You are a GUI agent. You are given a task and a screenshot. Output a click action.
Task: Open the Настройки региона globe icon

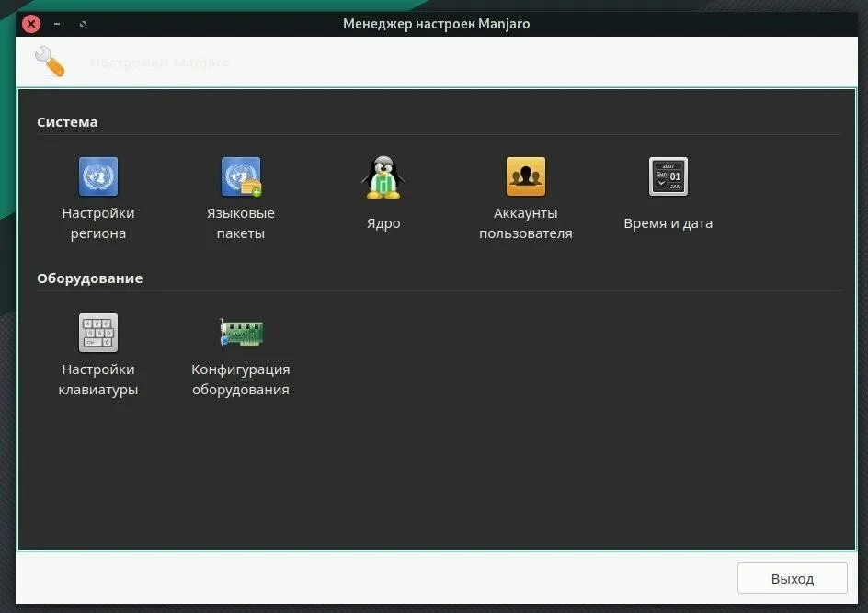point(98,176)
